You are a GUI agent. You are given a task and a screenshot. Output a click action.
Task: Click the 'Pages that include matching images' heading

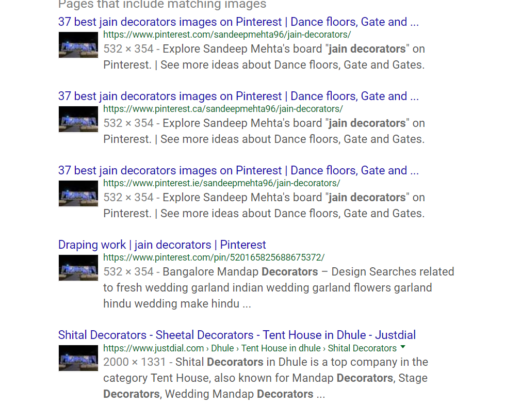point(162,5)
